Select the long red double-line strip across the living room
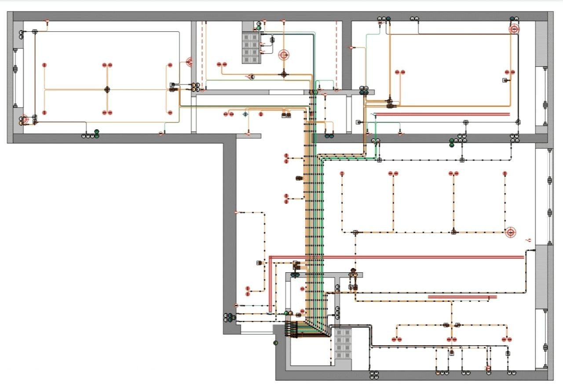The height and width of the screenshot is (392, 563). click(x=396, y=256)
